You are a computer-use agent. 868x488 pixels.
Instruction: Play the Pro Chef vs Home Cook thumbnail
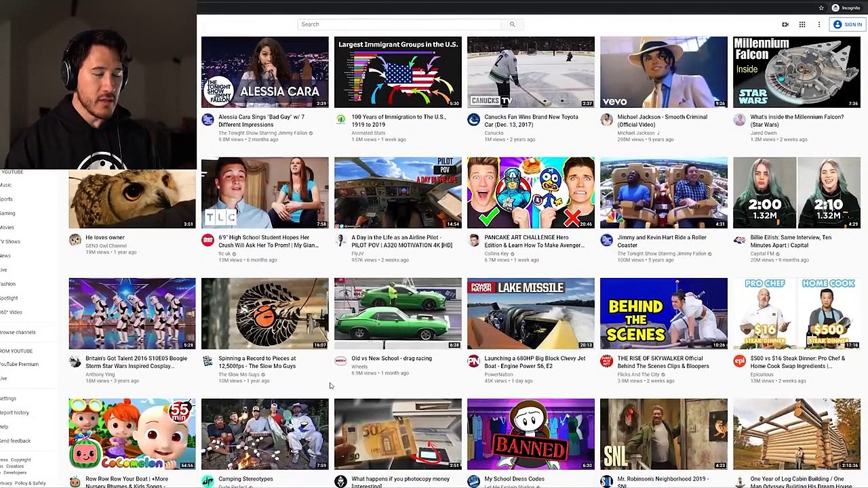[797, 314]
